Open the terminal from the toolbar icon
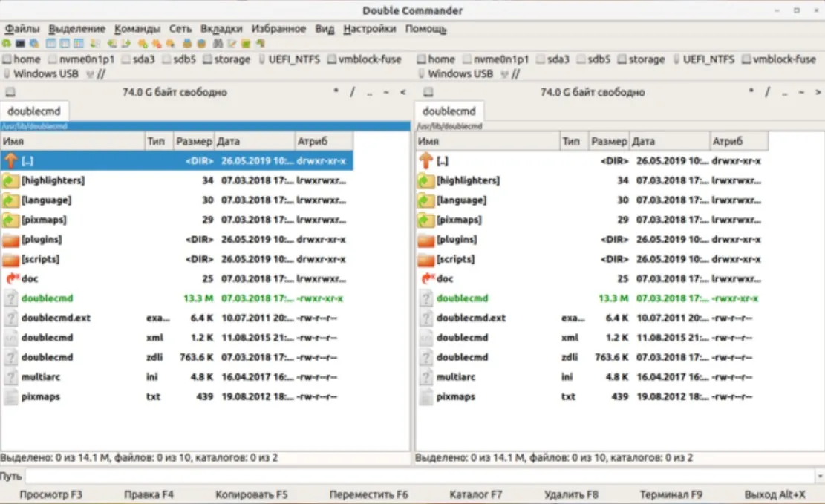The image size is (825, 504). (20, 43)
